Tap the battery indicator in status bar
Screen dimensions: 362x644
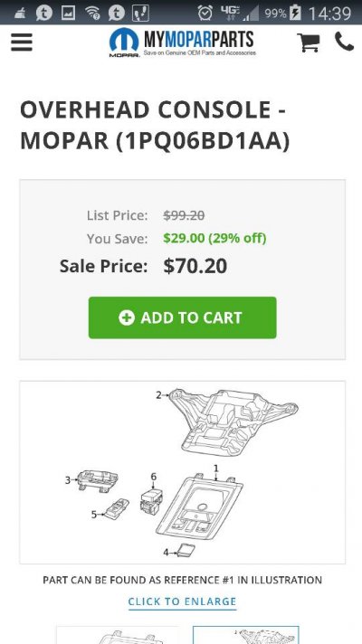click(295, 13)
